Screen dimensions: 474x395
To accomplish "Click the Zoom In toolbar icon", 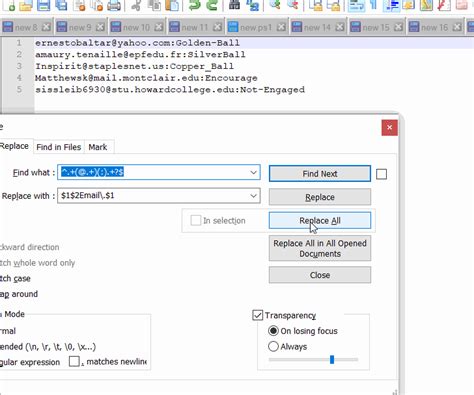I will pos(275,5).
